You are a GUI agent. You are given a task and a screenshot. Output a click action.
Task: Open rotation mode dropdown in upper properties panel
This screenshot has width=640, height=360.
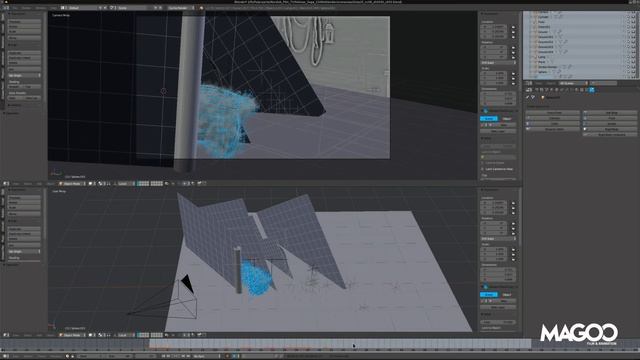499,62
